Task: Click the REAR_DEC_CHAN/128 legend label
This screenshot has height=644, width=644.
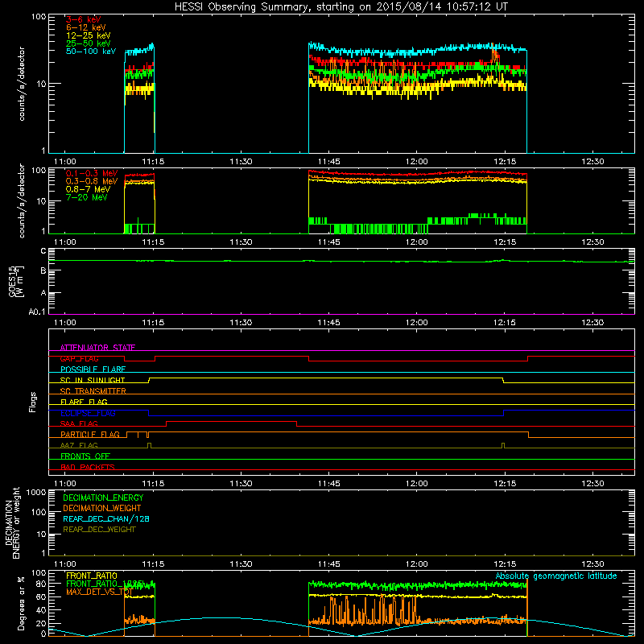Action: (106, 518)
